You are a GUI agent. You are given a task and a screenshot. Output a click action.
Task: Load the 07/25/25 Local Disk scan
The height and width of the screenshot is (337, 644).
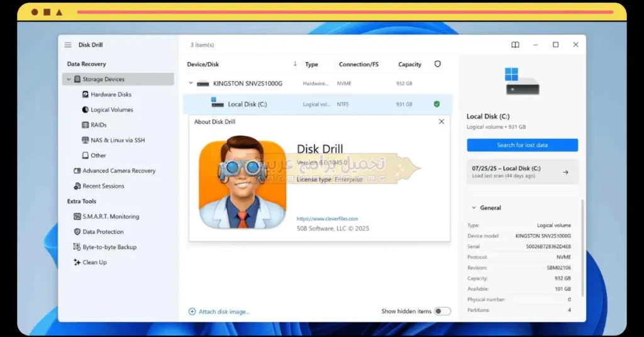click(522, 172)
